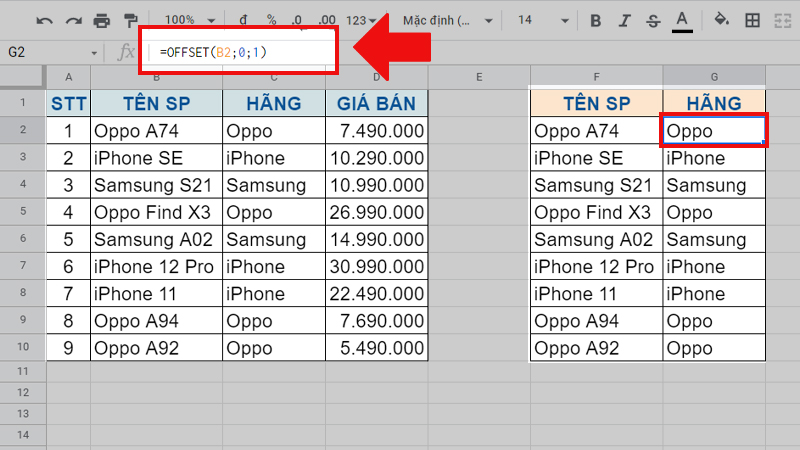Click price cell 7.490.000
The height and width of the screenshot is (450, 800).
[x=377, y=131]
